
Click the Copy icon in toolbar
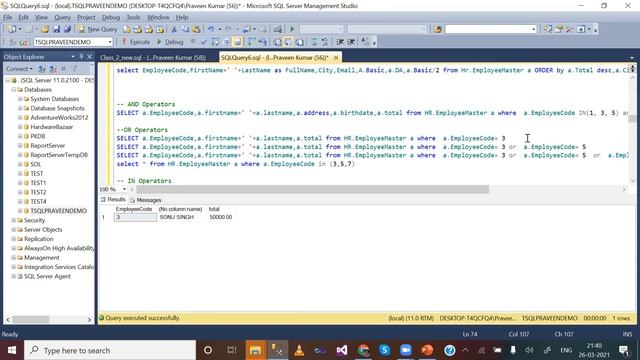point(185,29)
